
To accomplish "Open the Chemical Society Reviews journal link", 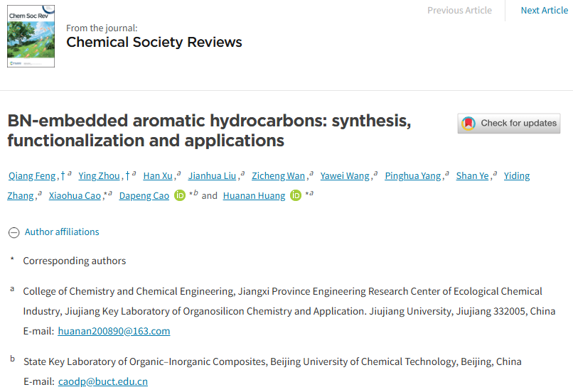I will click(x=154, y=42).
